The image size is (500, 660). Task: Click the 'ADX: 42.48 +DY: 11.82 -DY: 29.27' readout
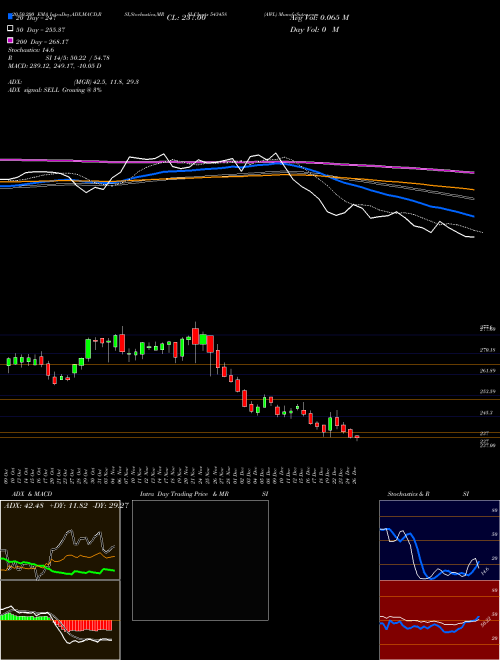(x=66, y=505)
